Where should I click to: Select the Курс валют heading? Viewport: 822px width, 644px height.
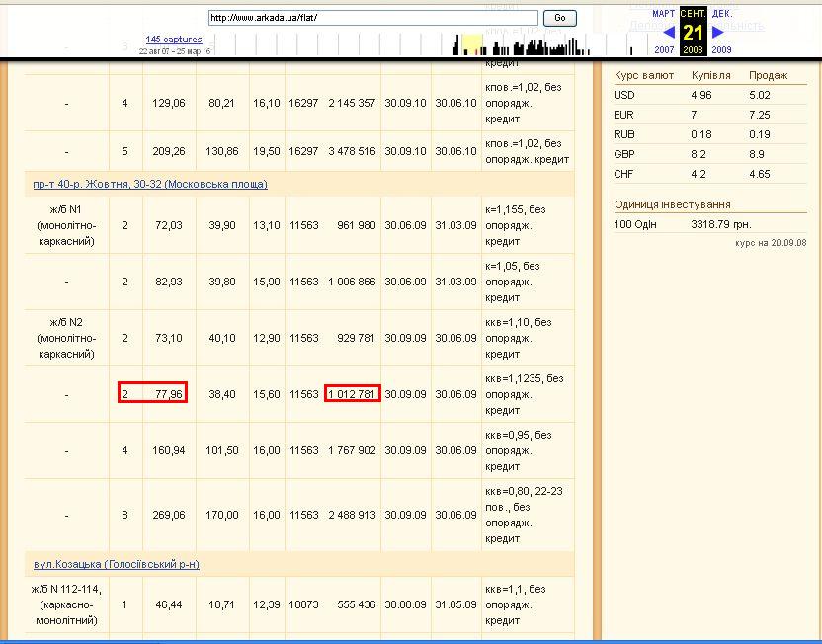click(644, 75)
